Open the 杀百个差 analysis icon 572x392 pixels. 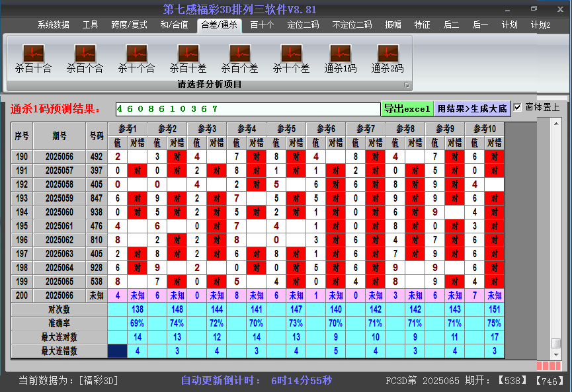click(239, 59)
